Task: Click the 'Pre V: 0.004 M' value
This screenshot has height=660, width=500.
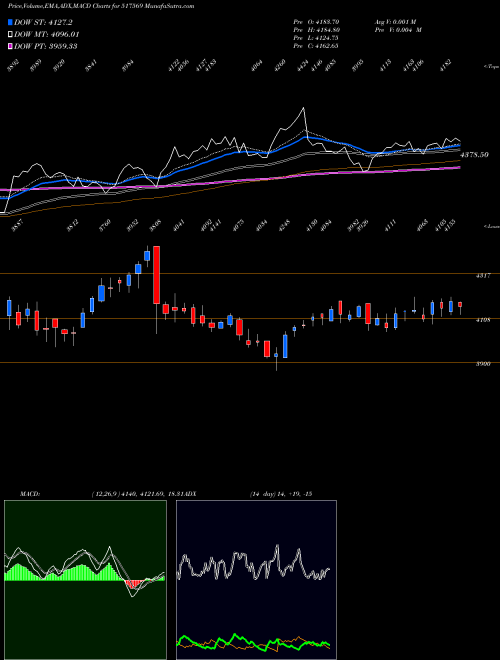Action: (398, 30)
